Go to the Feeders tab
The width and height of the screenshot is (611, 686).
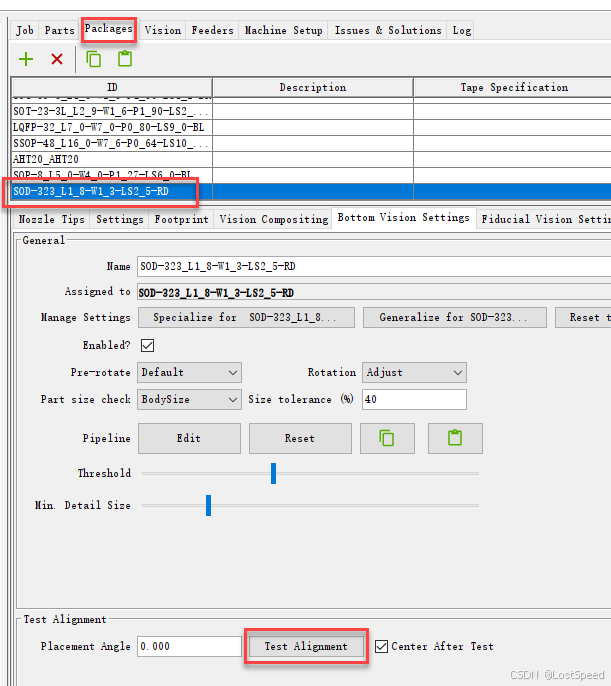(x=213, y=30)
